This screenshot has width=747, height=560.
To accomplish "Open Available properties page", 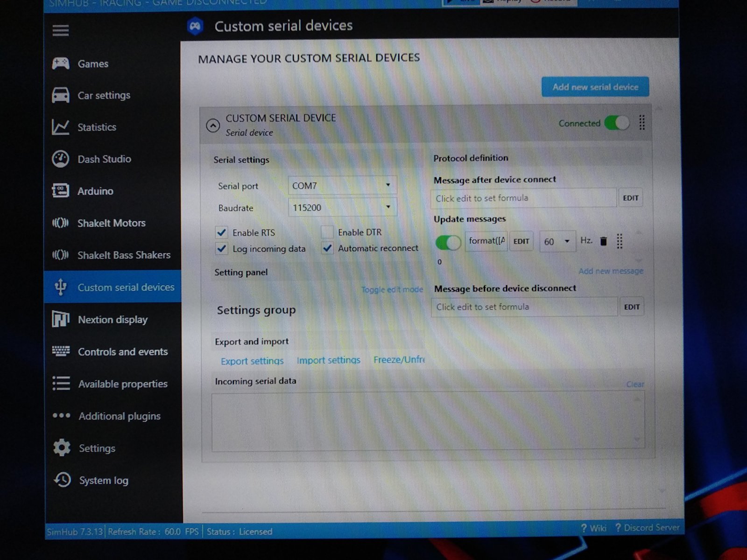I will 123,384.
